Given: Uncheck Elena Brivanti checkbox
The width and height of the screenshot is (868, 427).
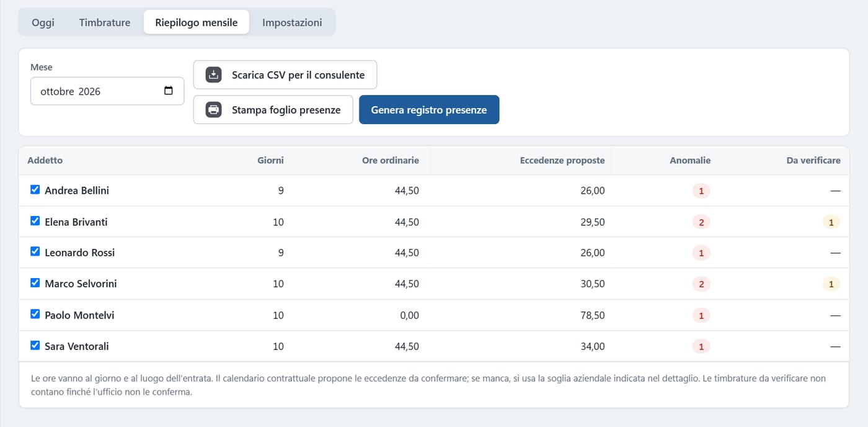Looking at the screenshot, I should tap(35, 221).
